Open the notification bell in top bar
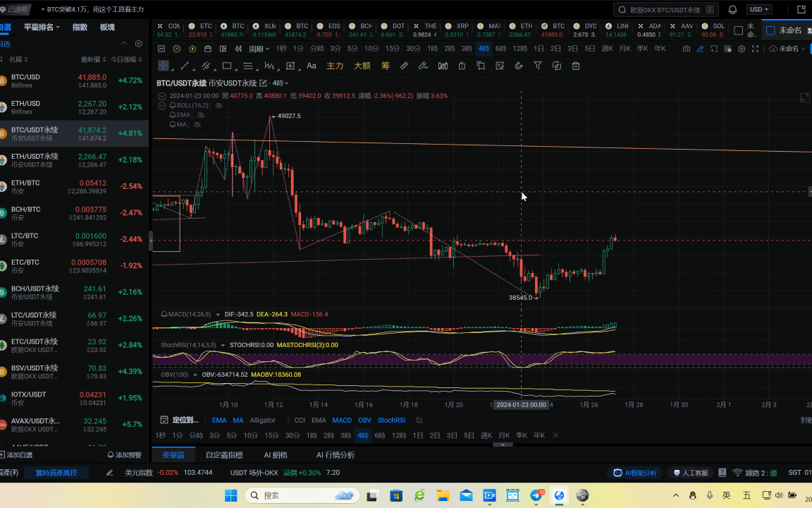 pos(732,10)
